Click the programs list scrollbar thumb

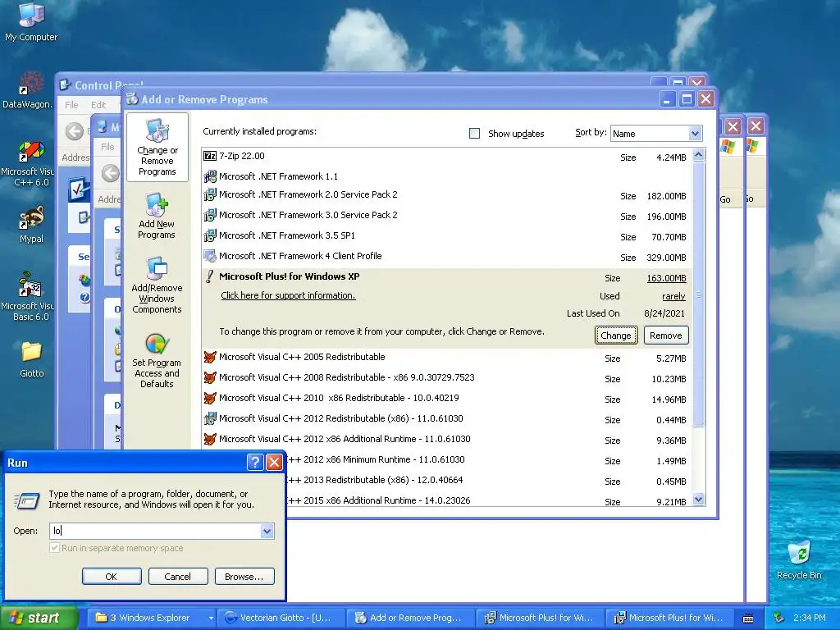coord(698,294)
